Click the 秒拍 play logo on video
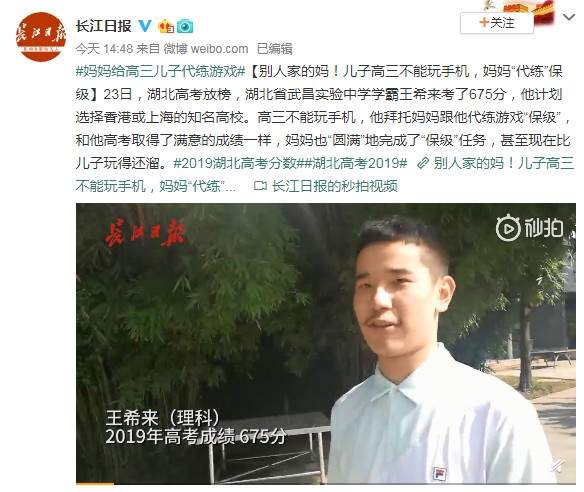584x492 pixels. (x=529, y=228)
